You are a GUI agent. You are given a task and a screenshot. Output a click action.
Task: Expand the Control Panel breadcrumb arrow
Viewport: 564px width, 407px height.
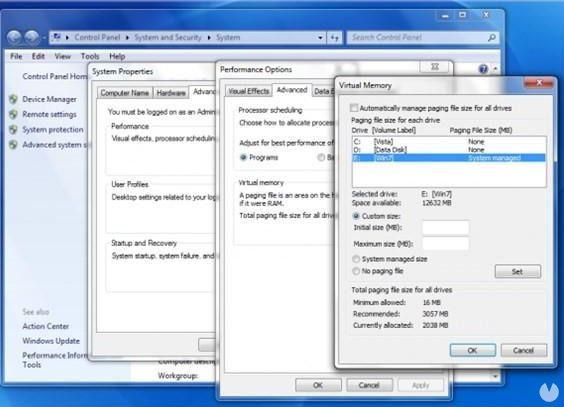(127, 37)
